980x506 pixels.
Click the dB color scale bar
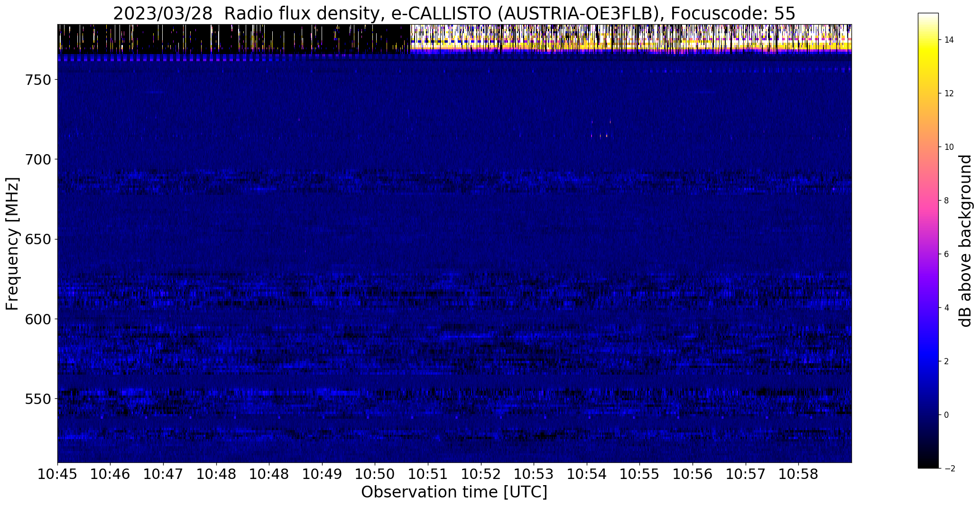[928, 240]
